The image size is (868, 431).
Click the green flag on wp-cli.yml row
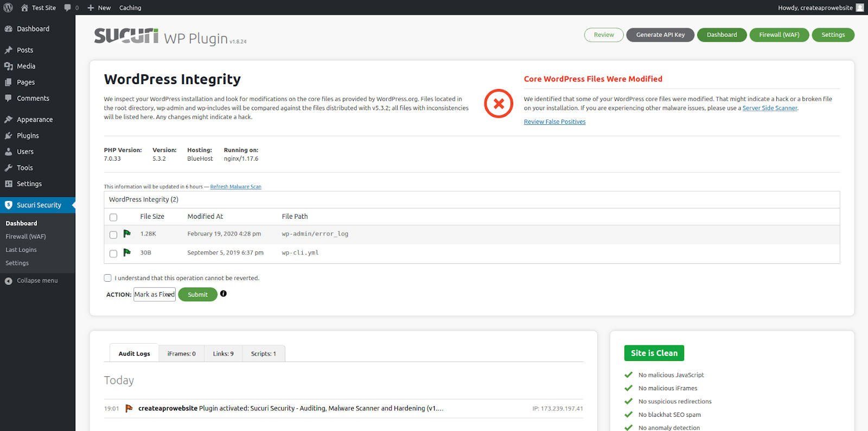127,252
